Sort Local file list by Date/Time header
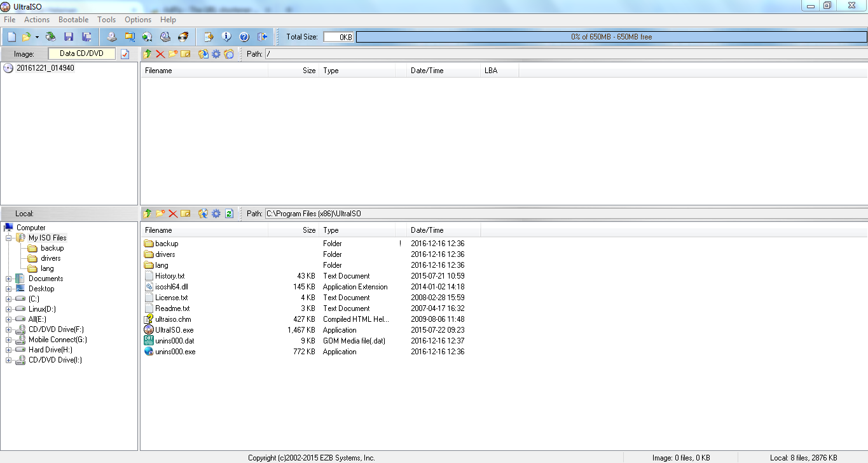Viewport: 868px width, 463px height. coord(444,230)
